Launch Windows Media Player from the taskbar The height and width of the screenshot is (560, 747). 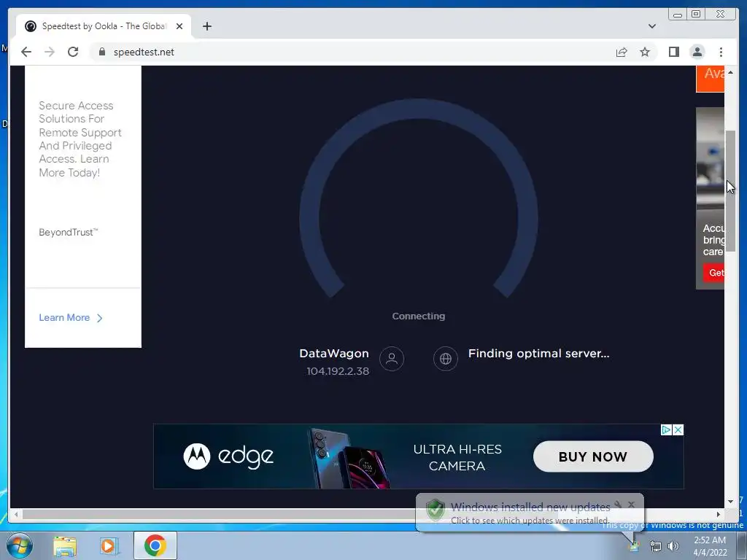click(x=108, y=545)
